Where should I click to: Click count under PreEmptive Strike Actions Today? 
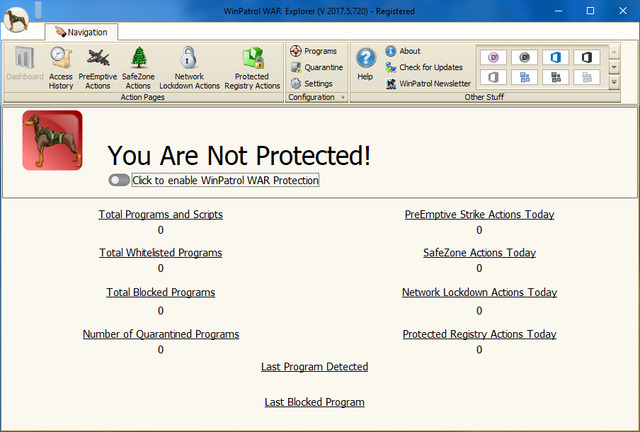pyautogui.click(x=479, y=230)
